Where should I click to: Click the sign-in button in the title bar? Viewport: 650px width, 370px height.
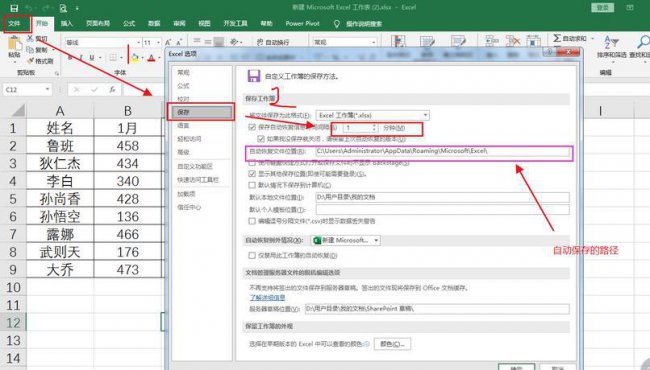pyautogui.click(x=603, y=8)
